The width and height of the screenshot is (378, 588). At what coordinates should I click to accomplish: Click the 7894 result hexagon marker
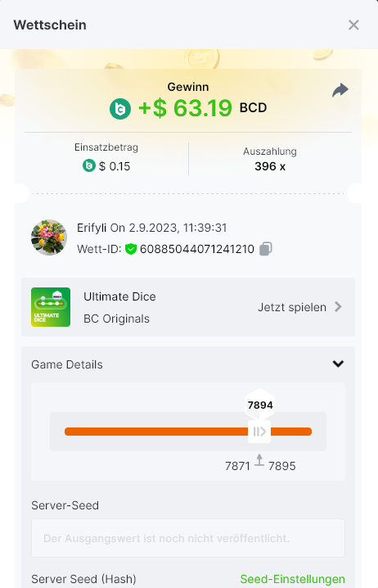tap(260, 405)
